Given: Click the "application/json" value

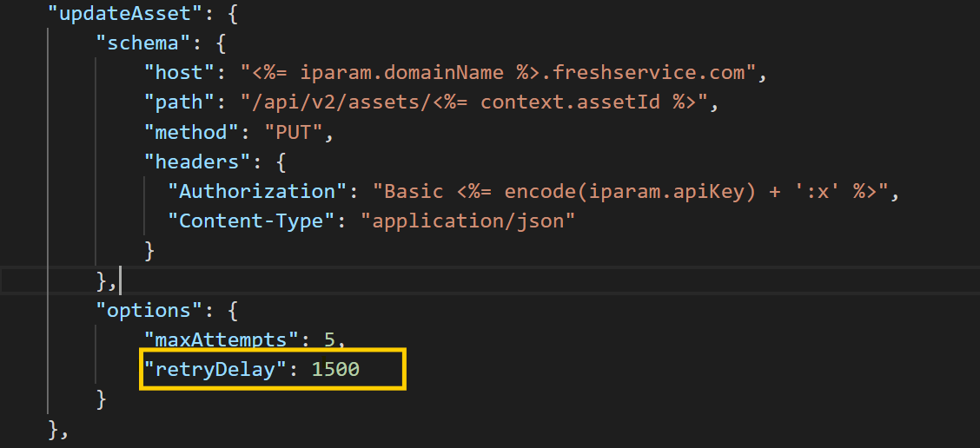Looking at the screenshot, I should pyautogui.click(x=467, y=221).
